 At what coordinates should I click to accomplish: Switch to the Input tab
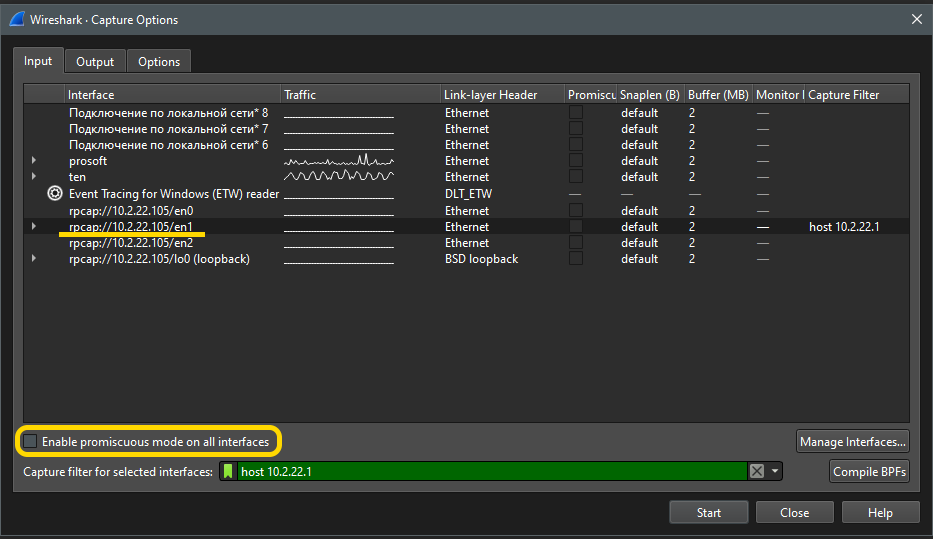(x=38, y=61)
